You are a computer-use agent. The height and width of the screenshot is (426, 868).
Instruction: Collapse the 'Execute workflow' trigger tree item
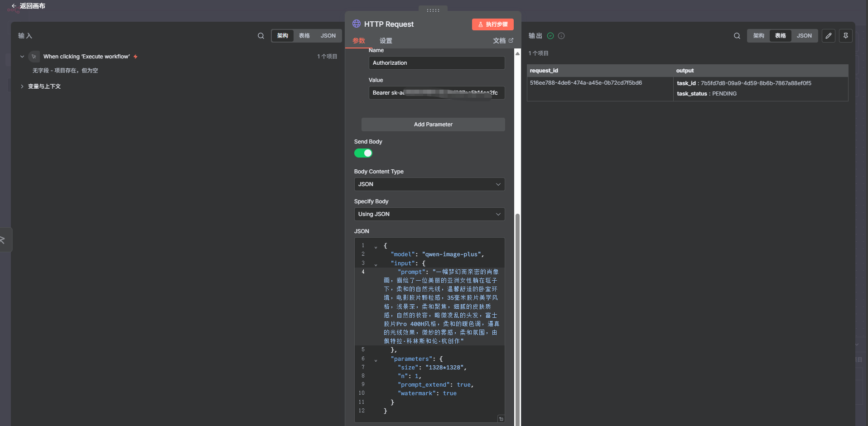pos(22,57)
